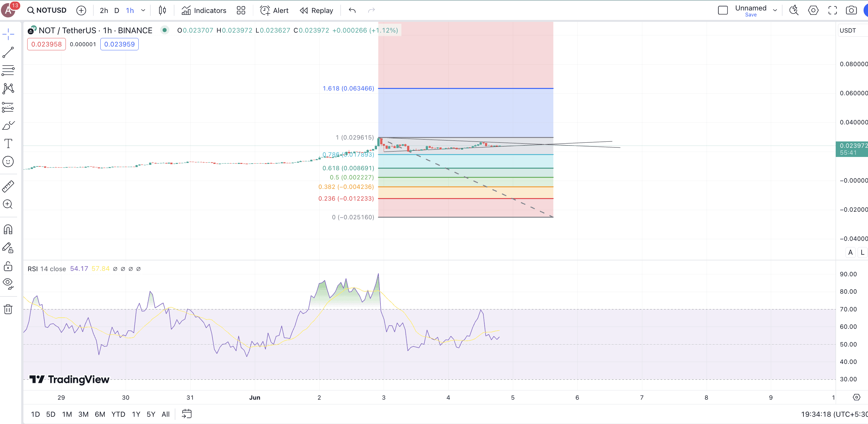Select the trend line drawing tool

pos(8,52)
